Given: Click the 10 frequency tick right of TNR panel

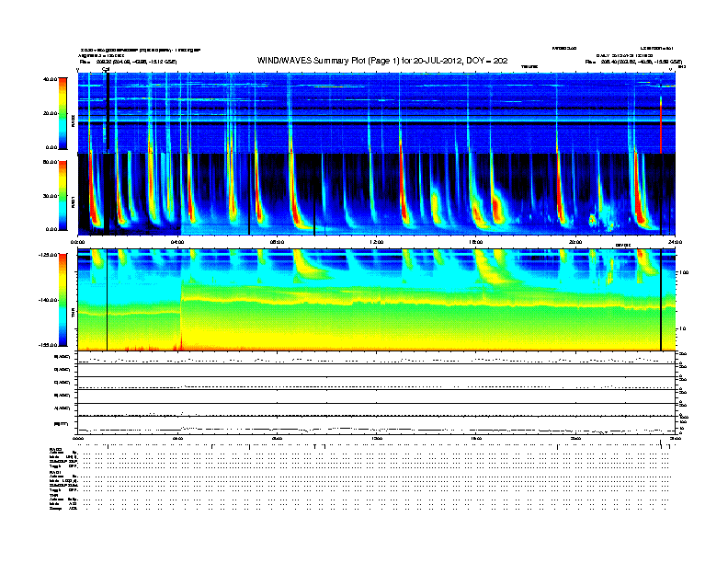Looking at the screenshot, I should pyautogui.click(x=682, y=328).
